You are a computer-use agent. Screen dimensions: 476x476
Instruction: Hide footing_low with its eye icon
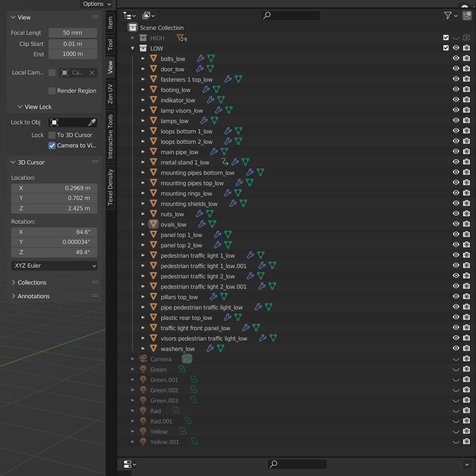click(x=456, y=89)
